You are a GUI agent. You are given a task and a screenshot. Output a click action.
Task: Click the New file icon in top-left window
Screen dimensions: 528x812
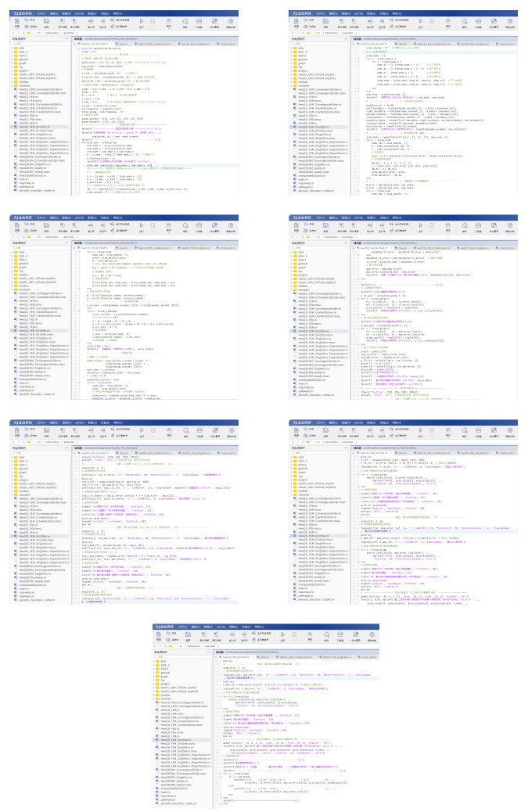(16, 21)
